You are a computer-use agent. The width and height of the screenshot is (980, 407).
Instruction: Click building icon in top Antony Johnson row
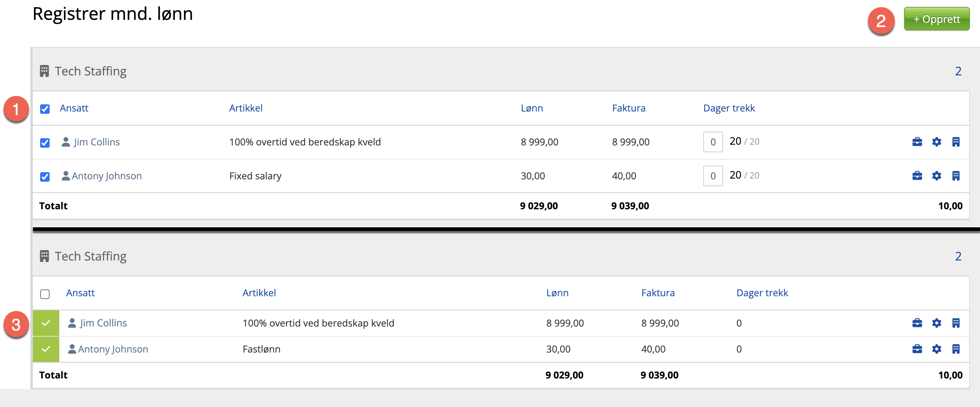point(956,176)
